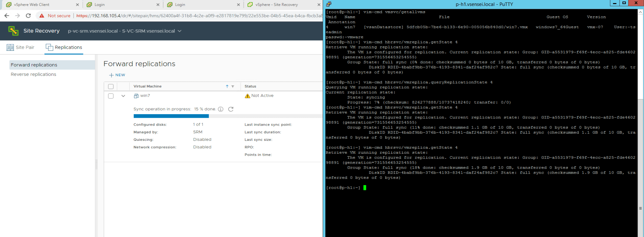644x237 pixels.
Task: Click the PuTTY window system icon
Action: tap(328, 4)
